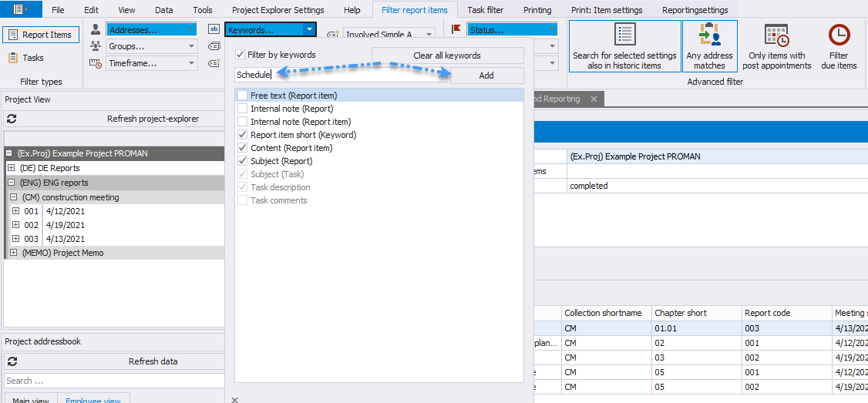Open the View menu

(x=126, y=10)
